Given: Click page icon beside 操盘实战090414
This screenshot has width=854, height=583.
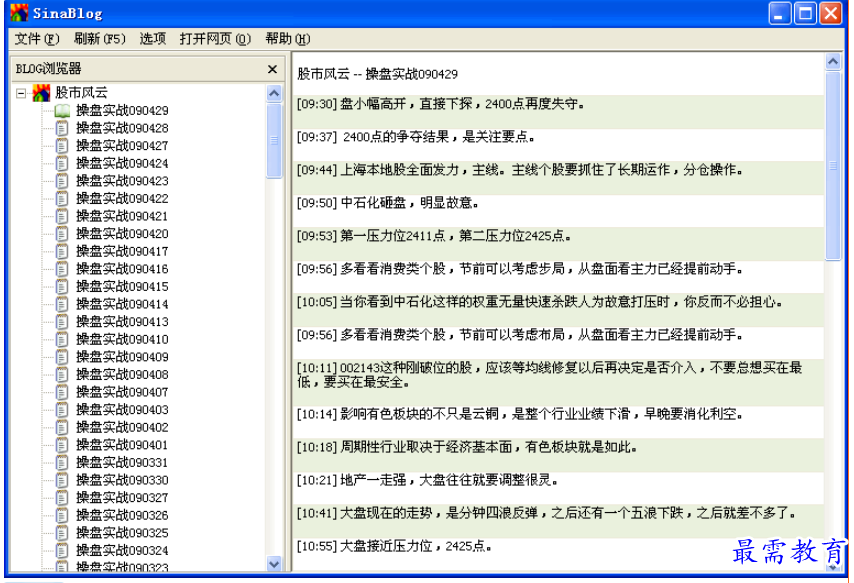Looking at the screenshot, I should coord(62,304).
